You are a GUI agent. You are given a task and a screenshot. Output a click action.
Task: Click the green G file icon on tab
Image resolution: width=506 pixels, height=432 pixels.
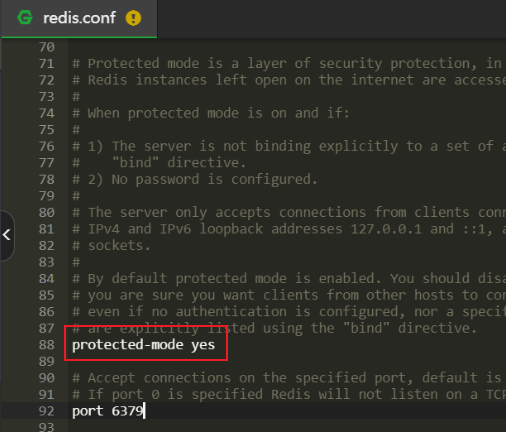[25, 18]
